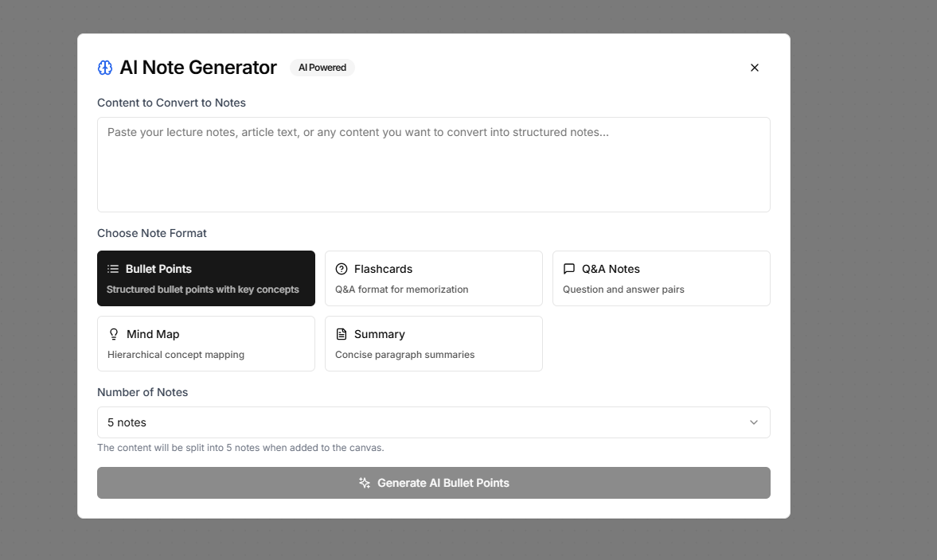
Task: Click the Mind Map lightbulb icon
Action: (114, 334)
